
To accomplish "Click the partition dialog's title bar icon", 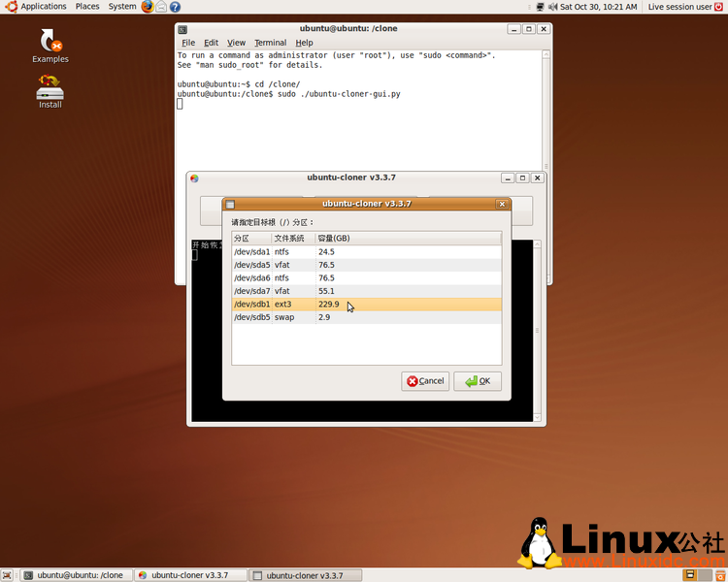I will pos(230,205).
